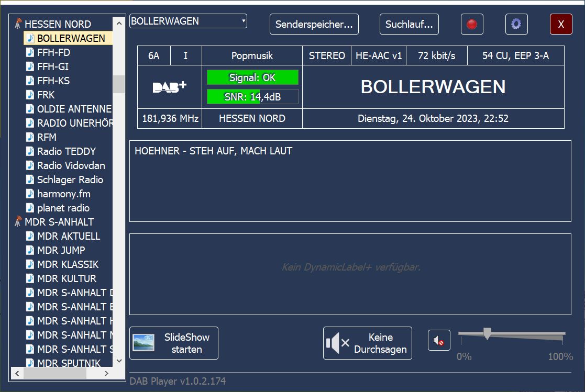This screenshot has width=585, height=392.
Task: Start recording with the red record button
Action: tap(472, 24)
